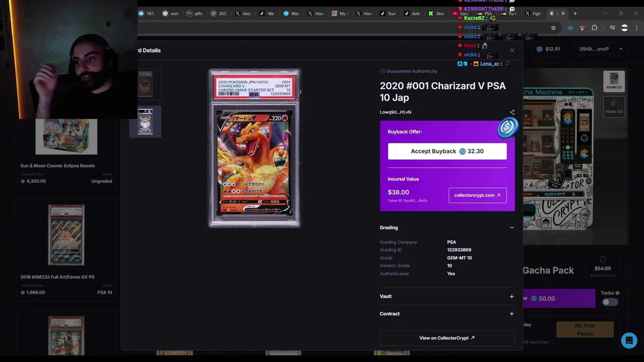Click the browser profile avatar icon
The image size is (644, 362).
pyautogui.click(x=624, y=28)
